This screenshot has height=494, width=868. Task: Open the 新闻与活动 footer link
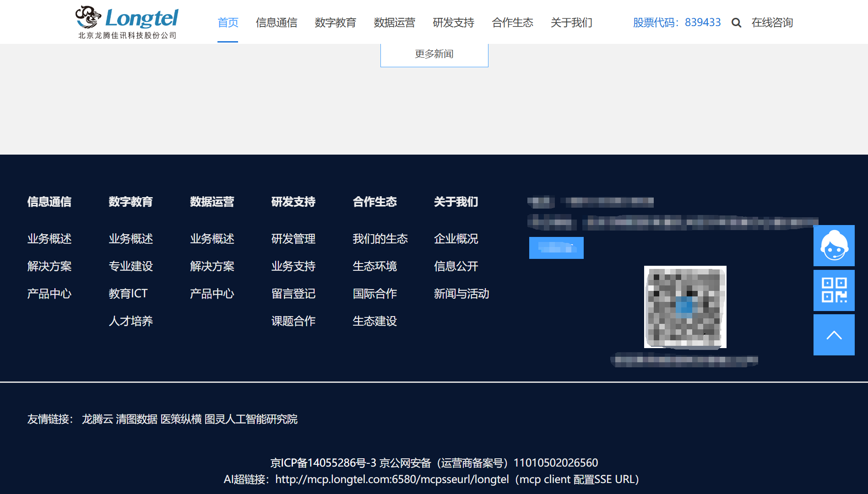tap(462, 294)
